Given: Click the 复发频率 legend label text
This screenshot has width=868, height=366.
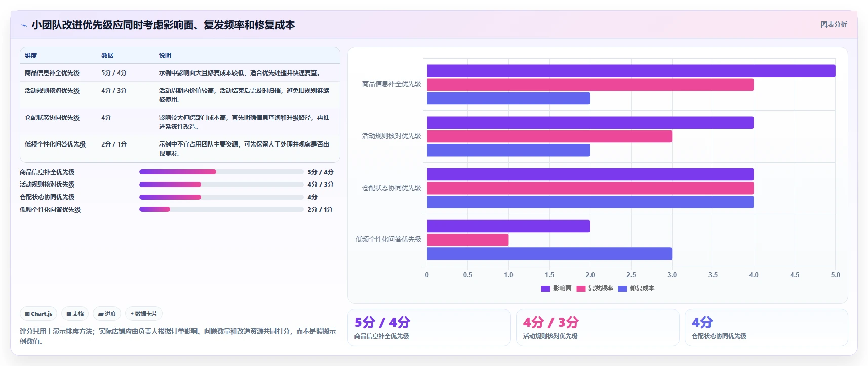Looking at the screenshot, I should 601,288.
